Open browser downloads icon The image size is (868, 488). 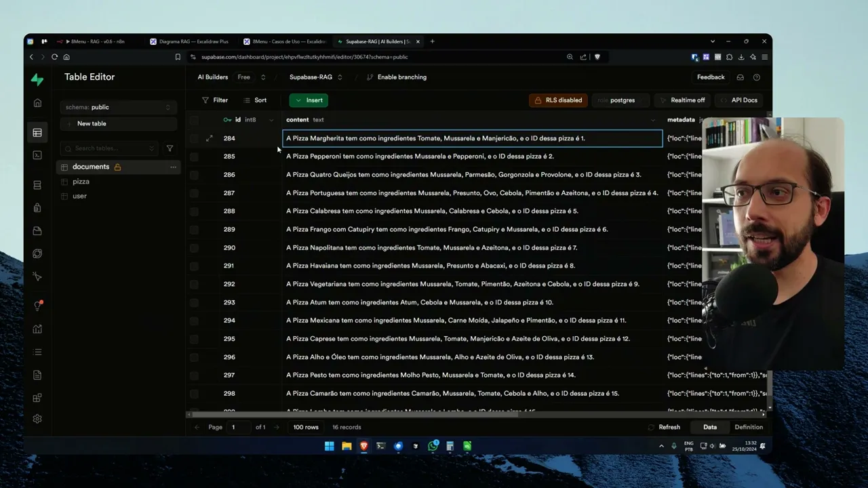pos(741,57)
